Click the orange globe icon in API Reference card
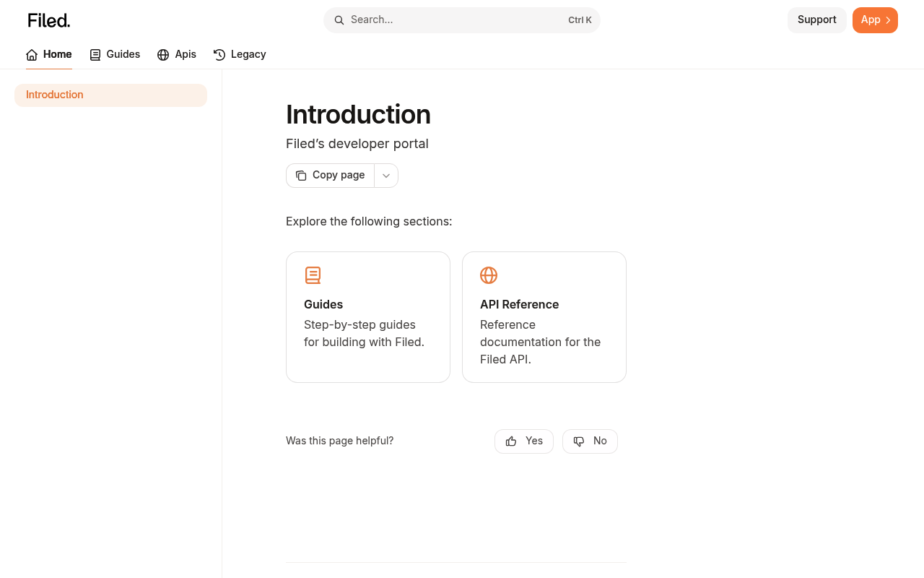924x578 pixels. click(489, 275)
